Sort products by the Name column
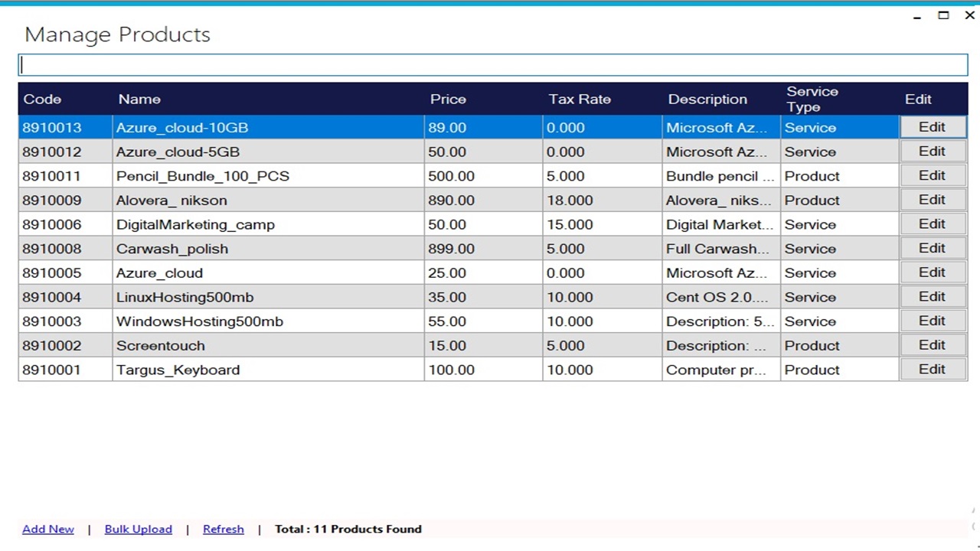Screen dimensions: 980x551 139,99
